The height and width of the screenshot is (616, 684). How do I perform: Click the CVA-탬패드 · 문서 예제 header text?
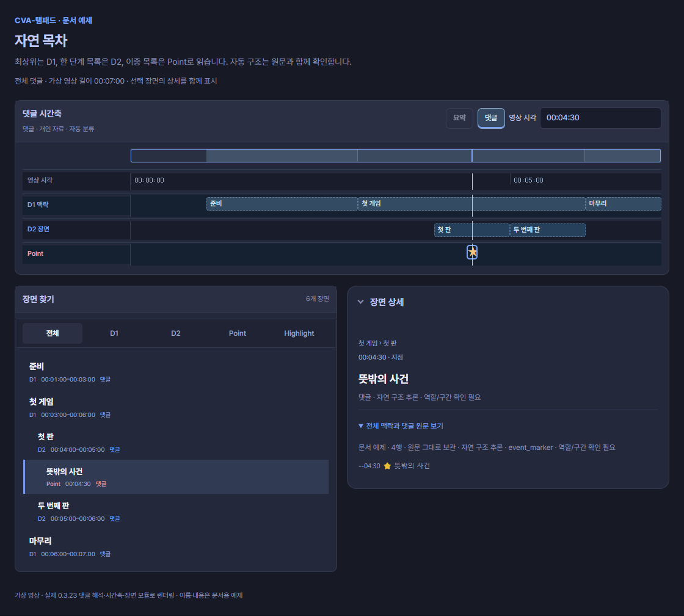point(53,21)
